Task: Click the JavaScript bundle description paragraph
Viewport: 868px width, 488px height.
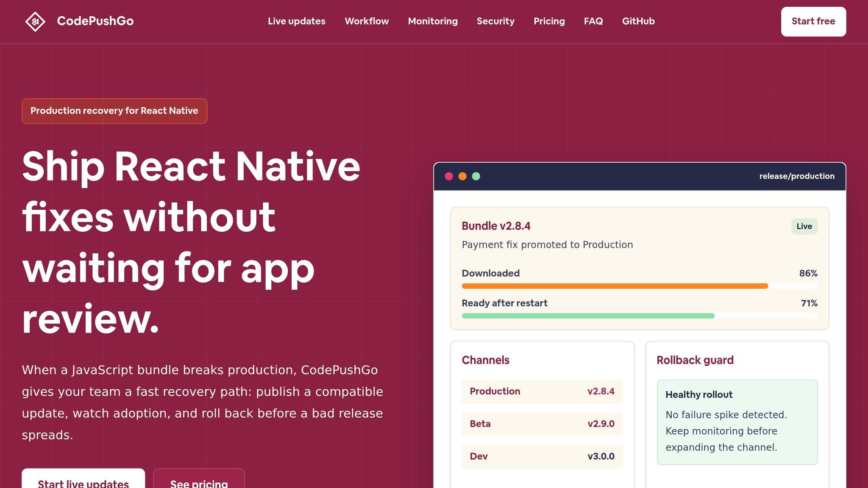Action: [203, 402]
